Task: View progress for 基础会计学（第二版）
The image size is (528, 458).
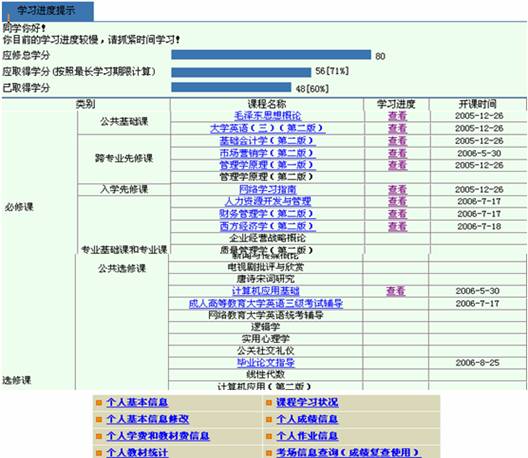Action: (x=397, y=141)
